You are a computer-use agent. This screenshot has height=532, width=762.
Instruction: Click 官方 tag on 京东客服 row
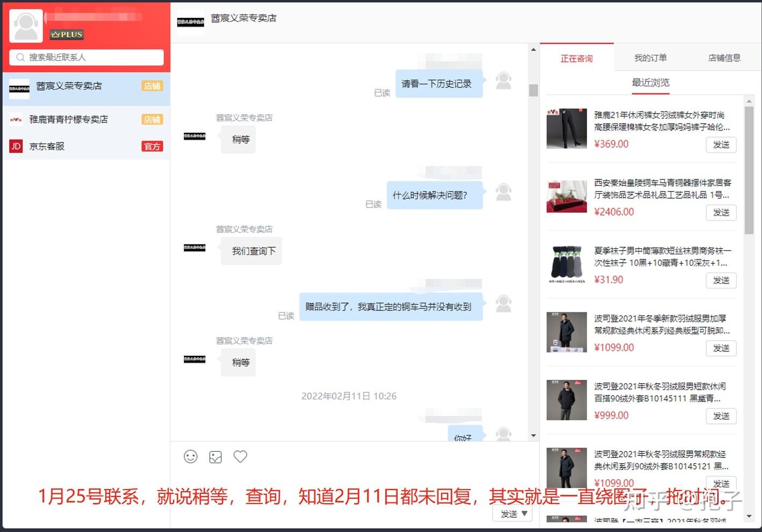point(152,146)
